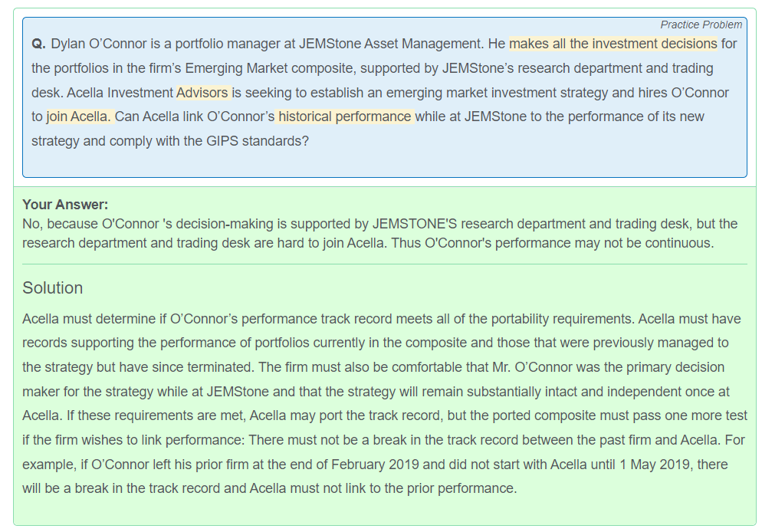Click the highlighted text "join Acella."
The height and width of the screenshot is (532, 762).
point(79,117)
